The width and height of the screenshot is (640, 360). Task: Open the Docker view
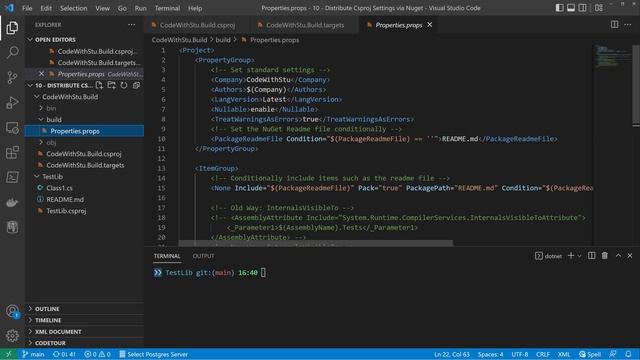pyautogui.click(x=12, y=202)
